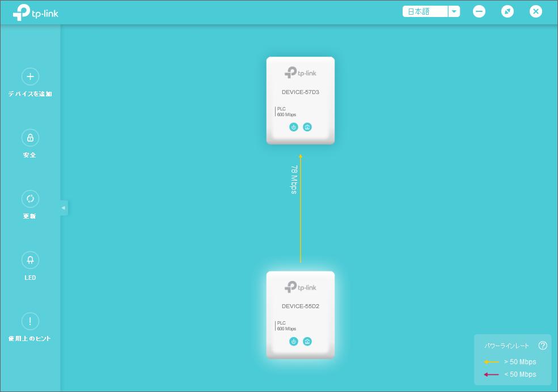Select the DEVICE-57D3 adapter card
Image resolution: width=558 pixels, height=392 pixels.
point(301,100)
